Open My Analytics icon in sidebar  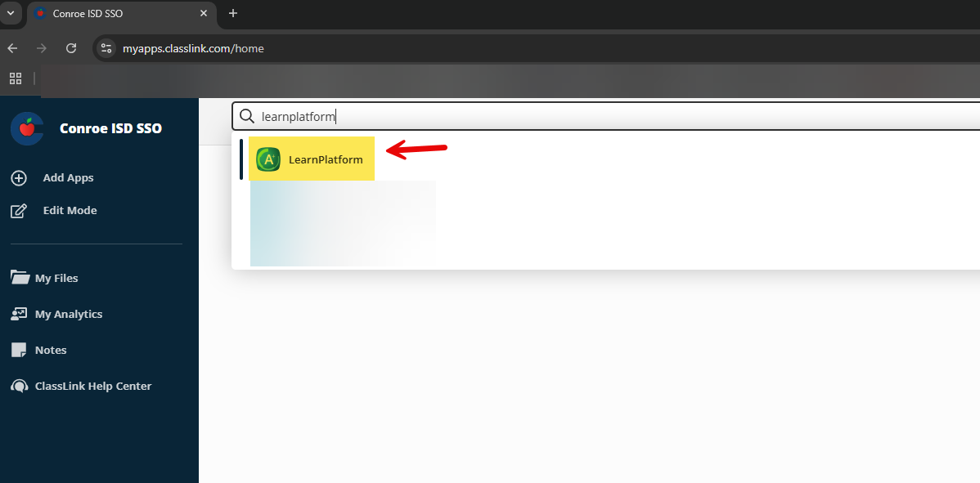click(20, 314)
